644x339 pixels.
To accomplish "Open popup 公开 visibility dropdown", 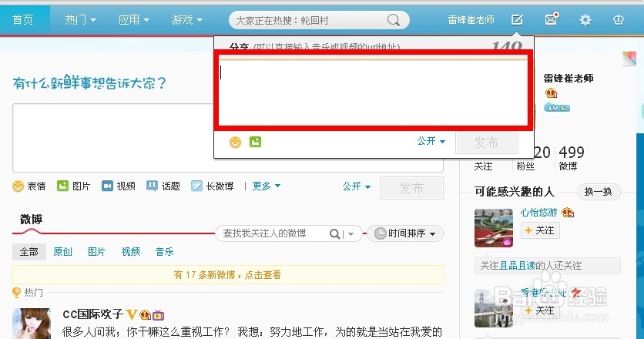I will [x=431, y=141].
